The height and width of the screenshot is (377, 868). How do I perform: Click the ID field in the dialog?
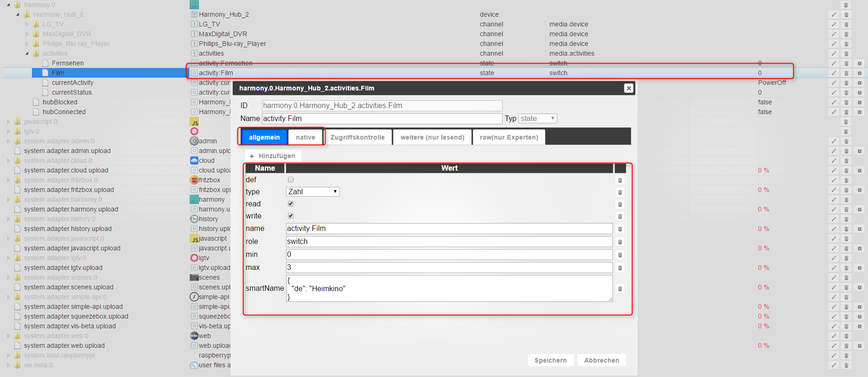click(x=382, y=106)
